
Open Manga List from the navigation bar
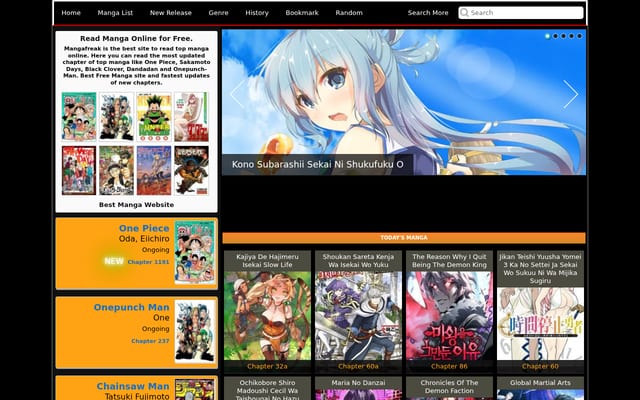coord(115,13)
